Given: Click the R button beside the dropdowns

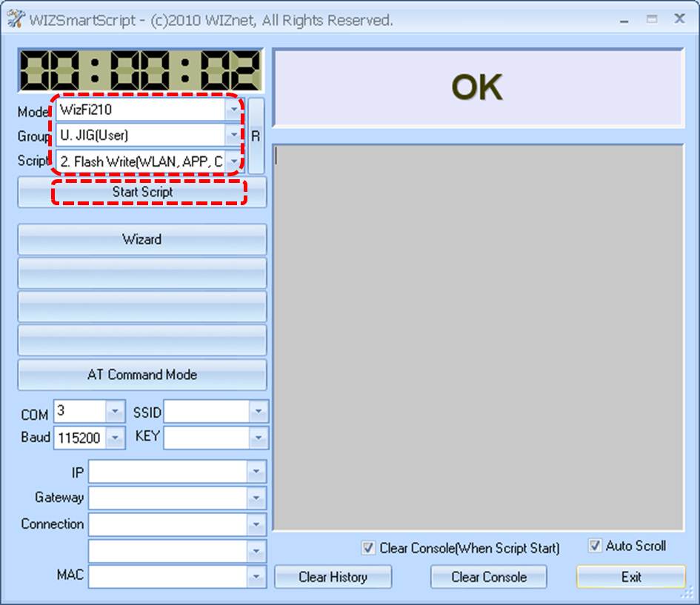Looking at the screenshot, I should click(256, 136).
